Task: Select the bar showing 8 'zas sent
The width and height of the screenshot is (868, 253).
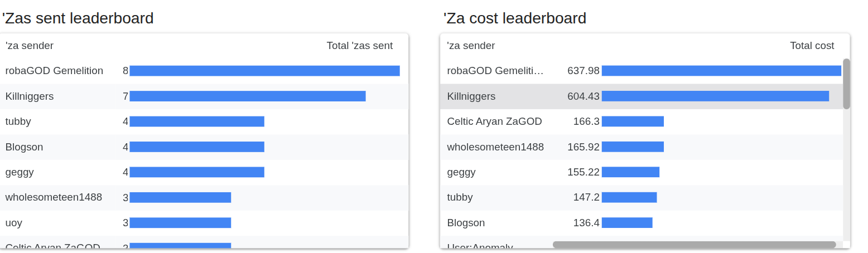Action: (x=264, y=71)
